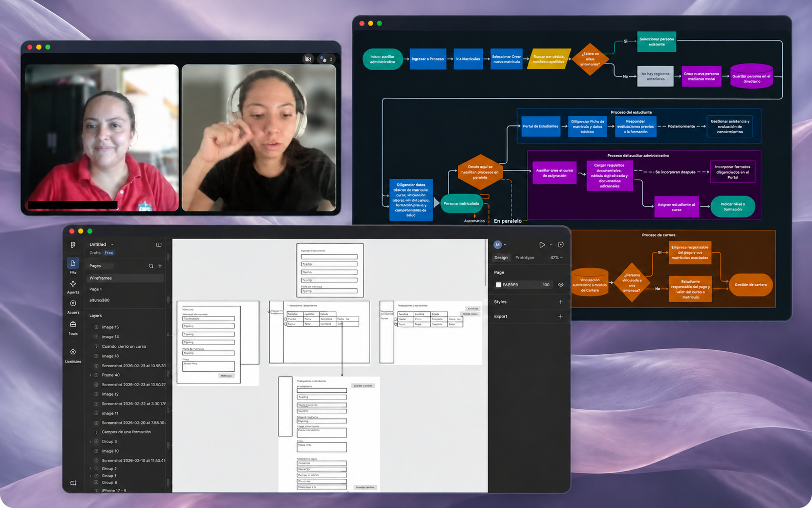This screenshot has height=508, width=812.
Task: Toggle the sidebar collapse panel icon
Action: 159,245
